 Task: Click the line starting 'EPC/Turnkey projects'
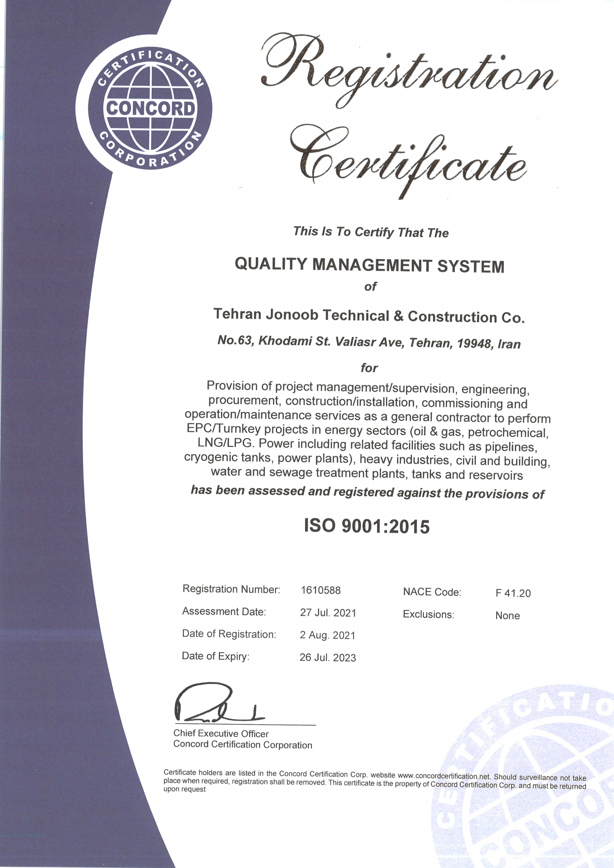(367, 431)
